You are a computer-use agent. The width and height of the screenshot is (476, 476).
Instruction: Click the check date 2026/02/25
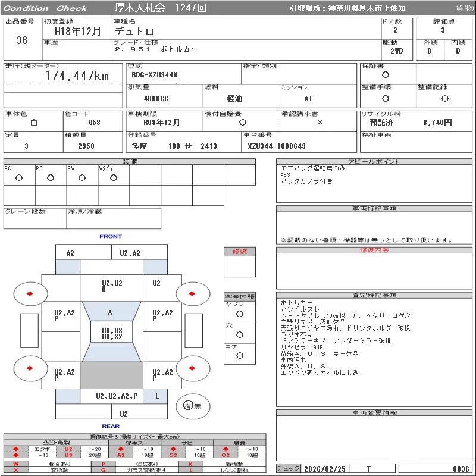[x=325, y=469]
